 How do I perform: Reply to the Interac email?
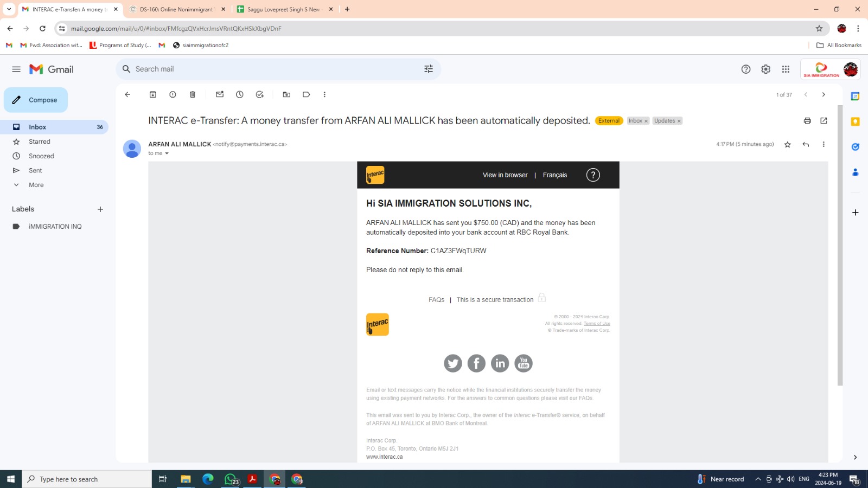pyautogui.click(x=806, y=144)
